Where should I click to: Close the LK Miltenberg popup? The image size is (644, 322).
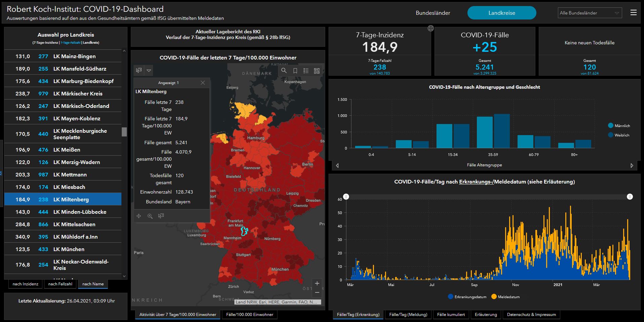202,83
